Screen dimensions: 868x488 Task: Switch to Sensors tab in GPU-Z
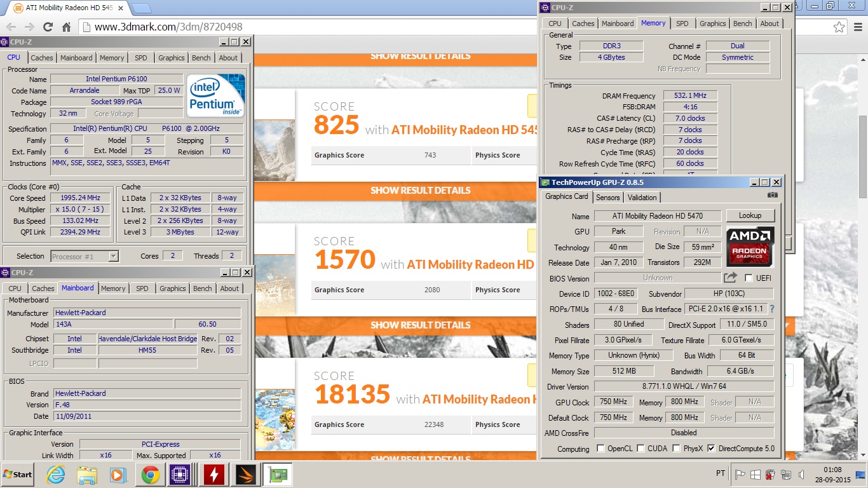point(607,197)
